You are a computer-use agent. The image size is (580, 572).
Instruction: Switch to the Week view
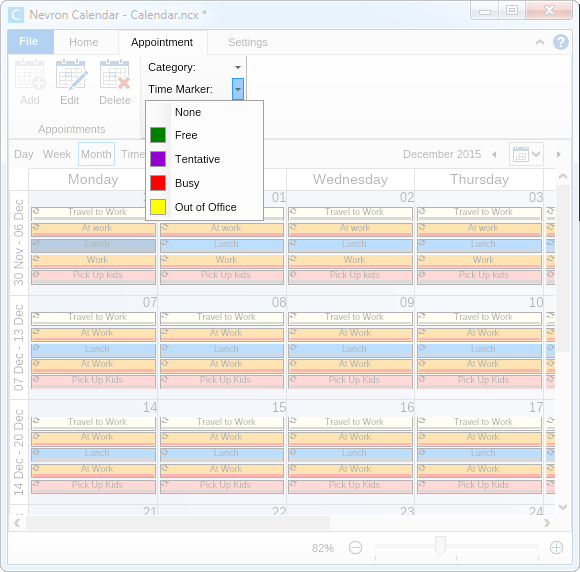click(x=57, y=154)
